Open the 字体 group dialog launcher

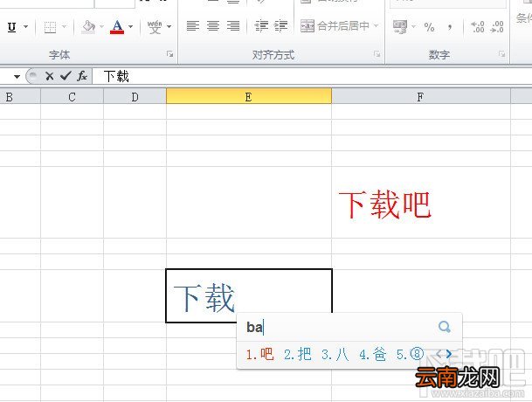[x=170, y=54]
